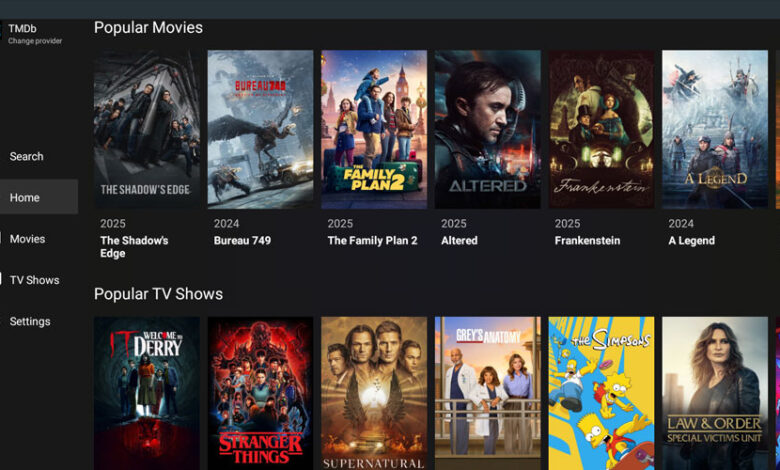Select the Bureau 749 poster
780x470 pixels.
tap(260, 129)
